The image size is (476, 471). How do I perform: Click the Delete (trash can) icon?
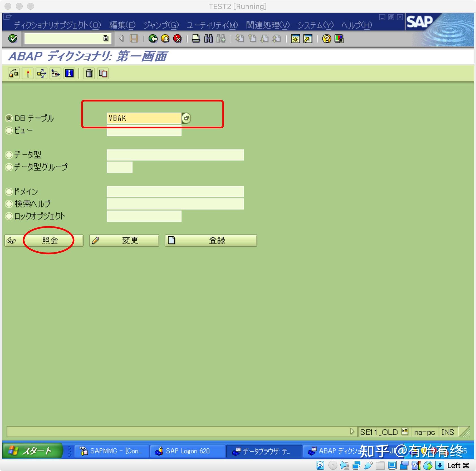pyautogui.click(x=88, y=74)
